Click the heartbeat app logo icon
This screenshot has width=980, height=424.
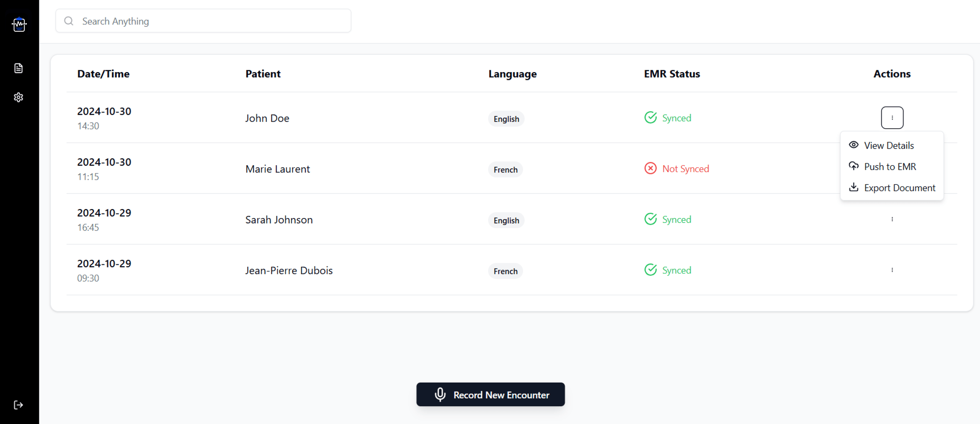coord(19,25)
